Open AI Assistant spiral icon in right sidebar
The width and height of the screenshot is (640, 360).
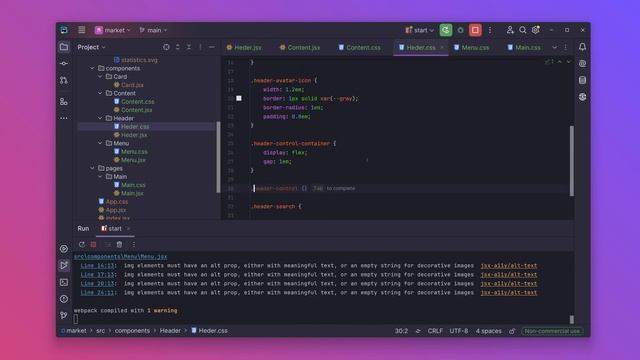click(x=582, y=64)
